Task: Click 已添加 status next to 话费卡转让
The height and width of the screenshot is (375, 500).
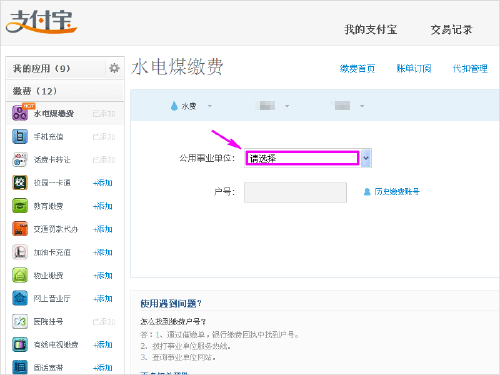Action: pos(104,160)
